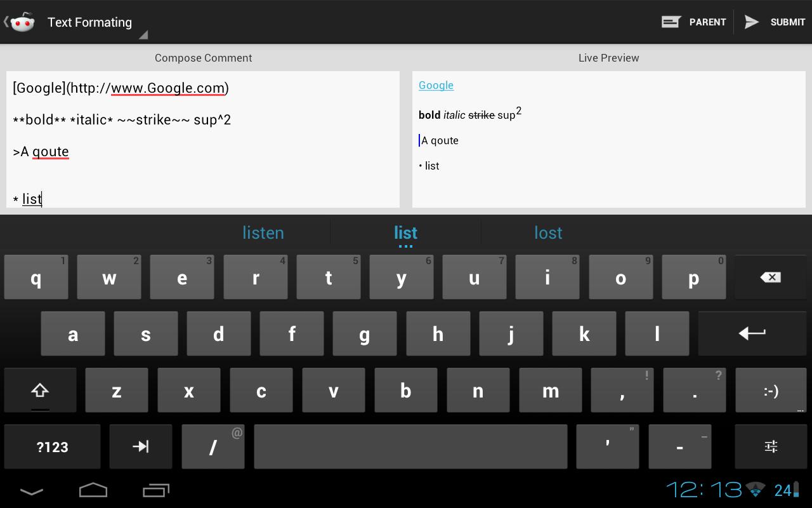Tap the j key
Image resolution: width=812 pixels, height=508 pixels.
tap(511, 333)
